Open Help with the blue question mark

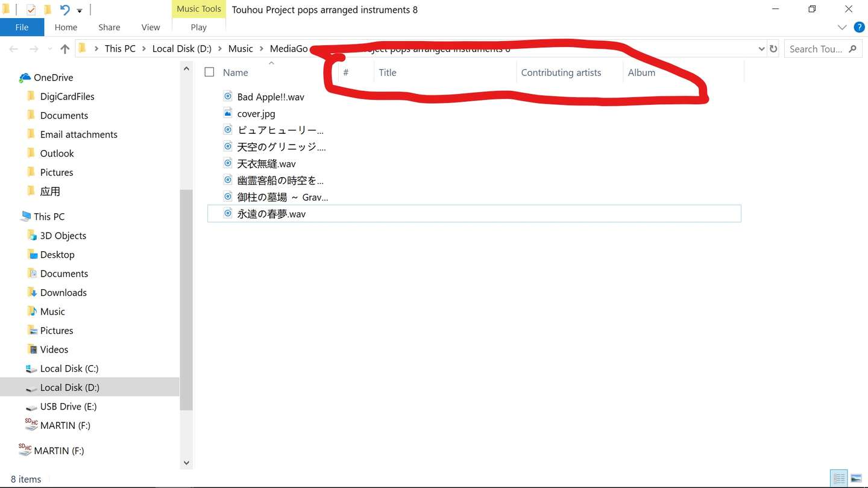(860, 27)
